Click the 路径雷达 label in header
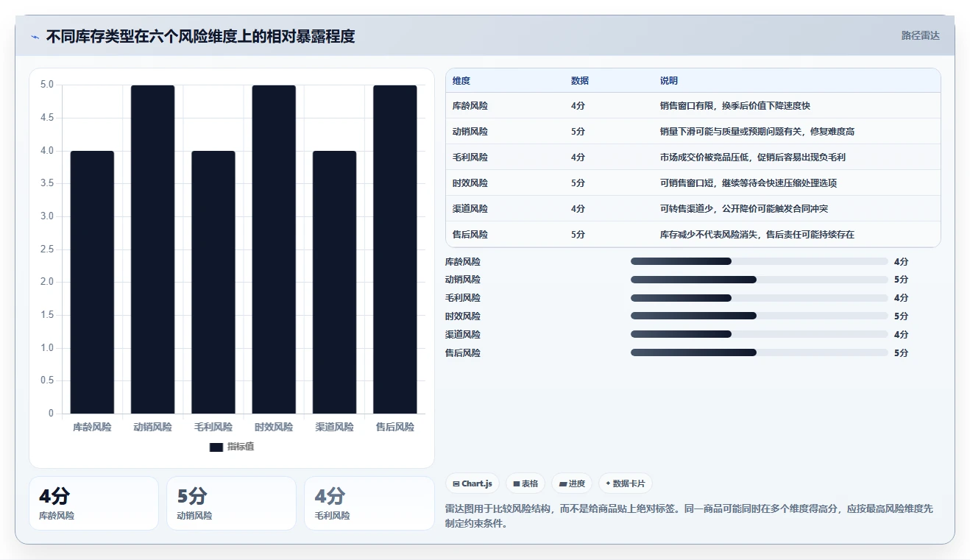Screen dimensions: 970x560 pos(920,35)
